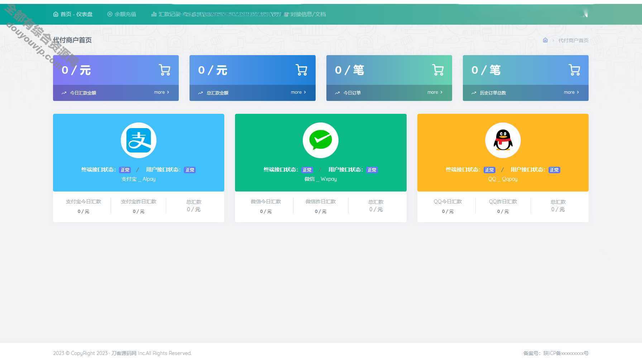This screenshot has height=364, width=642.
Task: Click the breadcrumb home icon
Action: tap(545, 40)
